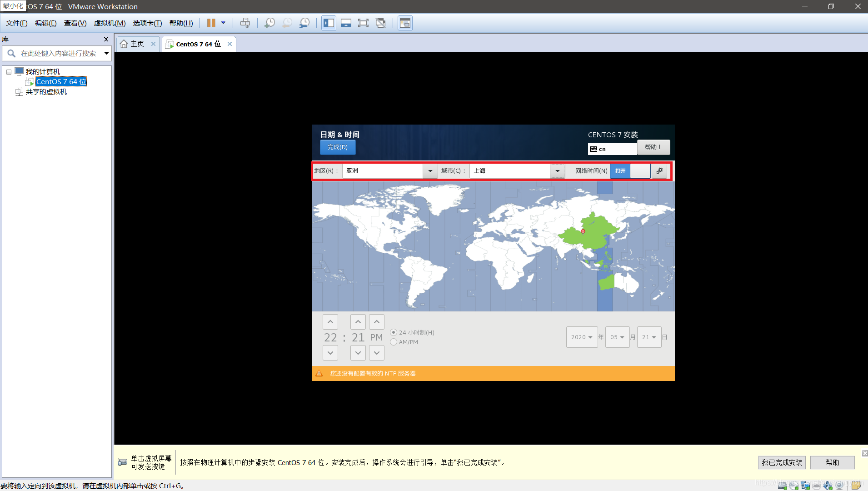Click the library search input field
868x491 pixels.
[x=58, y=54]
